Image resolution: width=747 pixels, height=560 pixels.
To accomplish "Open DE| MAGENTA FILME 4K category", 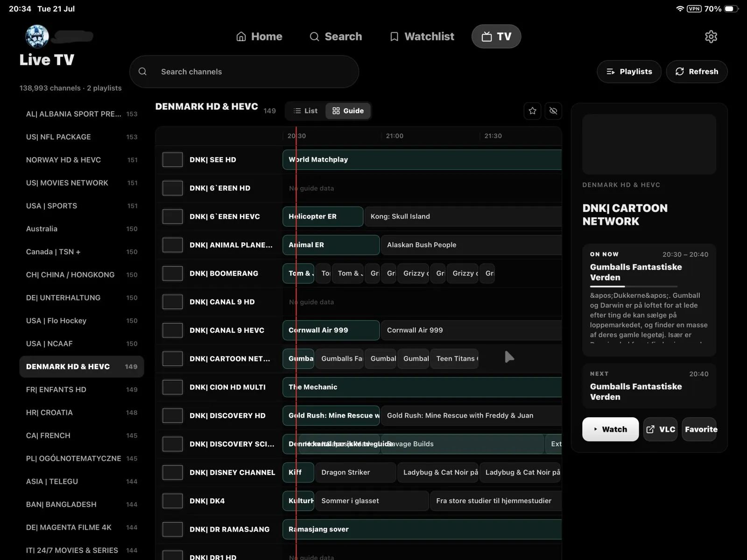I will [x=82, y=527].
